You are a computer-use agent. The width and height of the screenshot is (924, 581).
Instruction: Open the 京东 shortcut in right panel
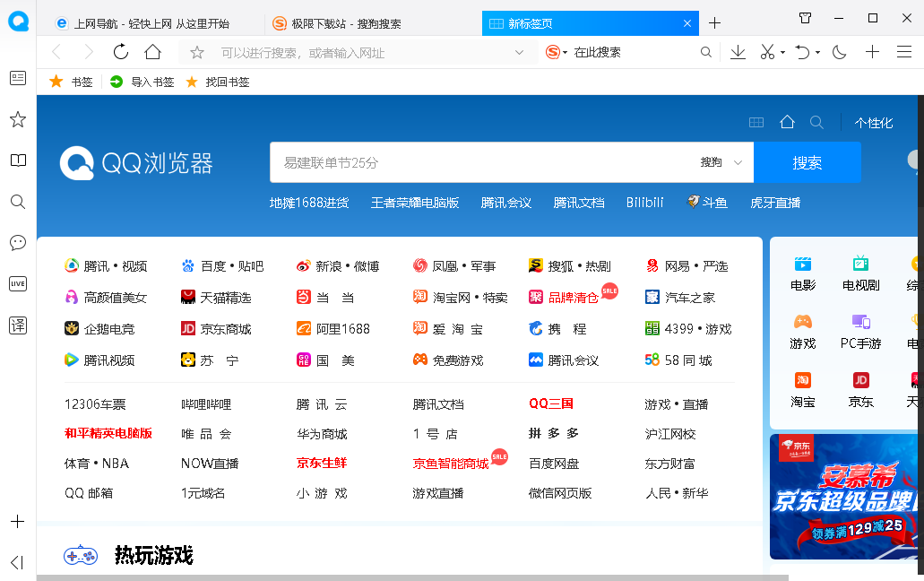tap(861, 390)
